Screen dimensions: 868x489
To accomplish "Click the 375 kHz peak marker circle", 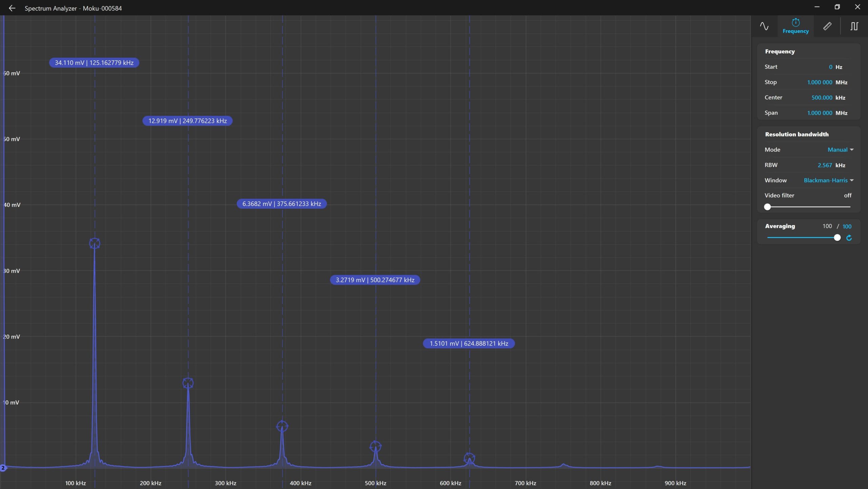I will click(x=282, y=426).
